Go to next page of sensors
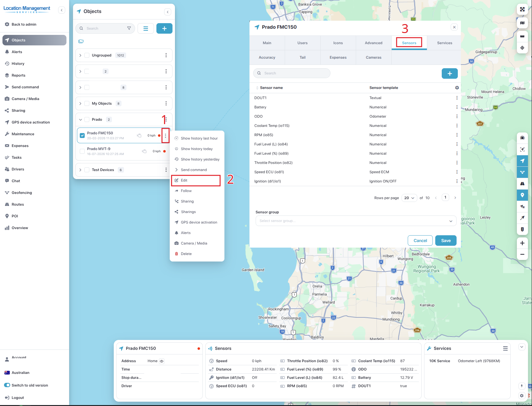The image size is (532, 406). (x=455, y=198)
